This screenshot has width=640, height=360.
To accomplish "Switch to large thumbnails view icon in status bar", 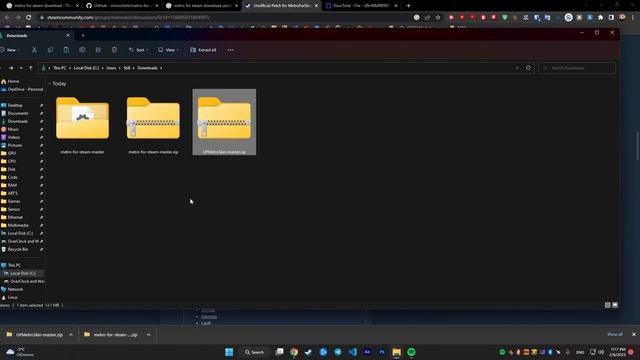I will 615,305.
